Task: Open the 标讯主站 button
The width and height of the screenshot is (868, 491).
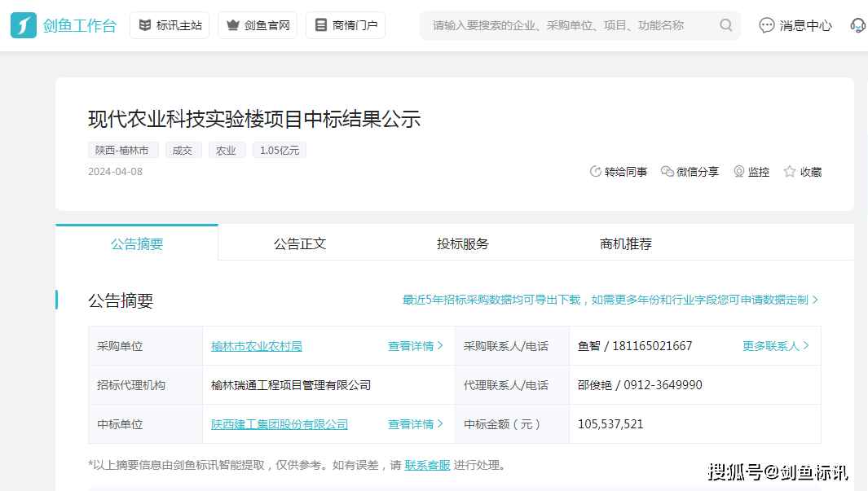Action: point(170,25)
